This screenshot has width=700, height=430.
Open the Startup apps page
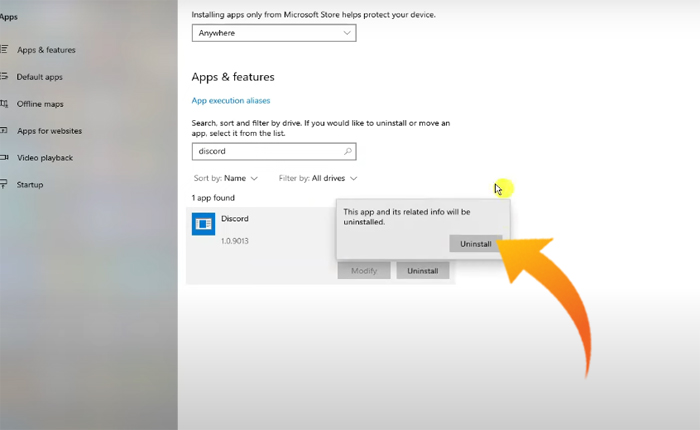[29, 185]
